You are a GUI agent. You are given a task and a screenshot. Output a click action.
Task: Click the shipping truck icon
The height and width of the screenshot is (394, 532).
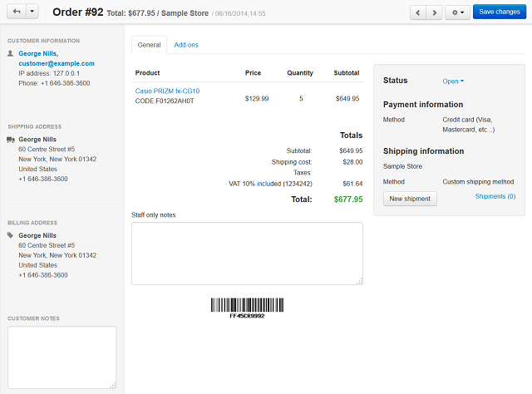(x=11, y=140)
